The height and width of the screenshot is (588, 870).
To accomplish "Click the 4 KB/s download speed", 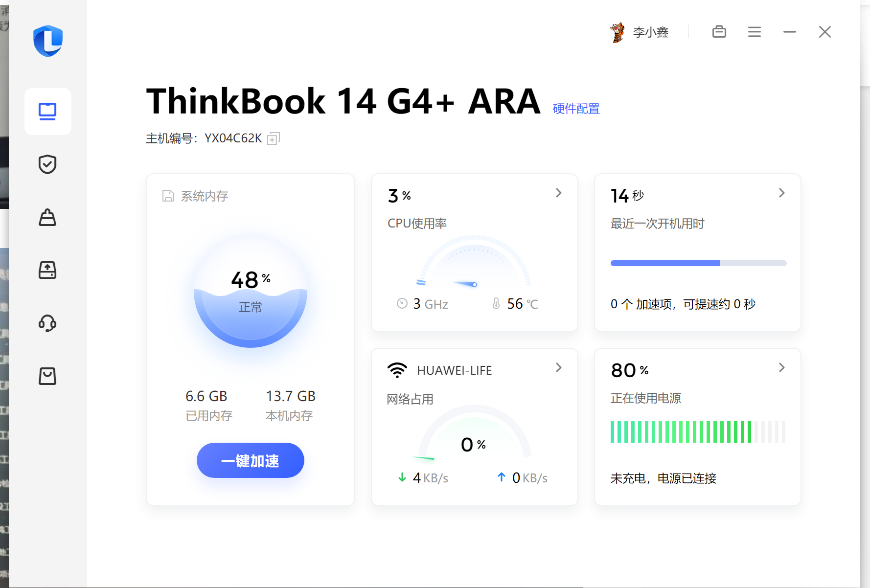I will 431,477.
